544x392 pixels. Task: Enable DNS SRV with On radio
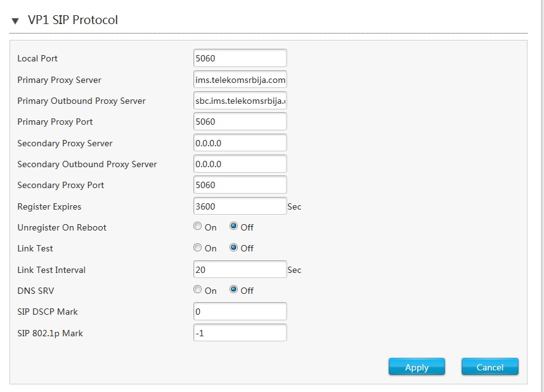[x=198, y=290]
